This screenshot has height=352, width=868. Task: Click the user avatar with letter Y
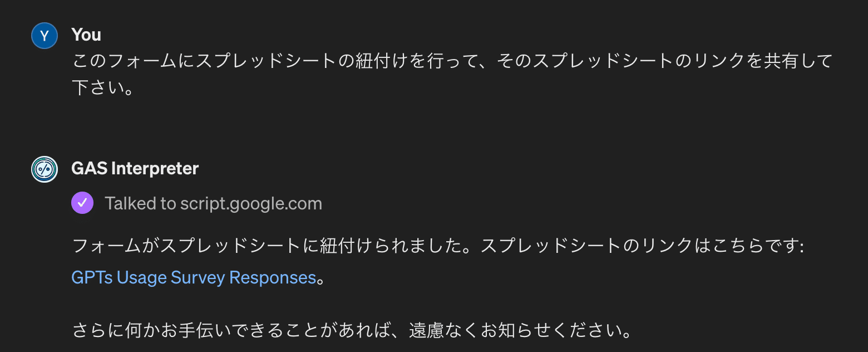[45, 36]
